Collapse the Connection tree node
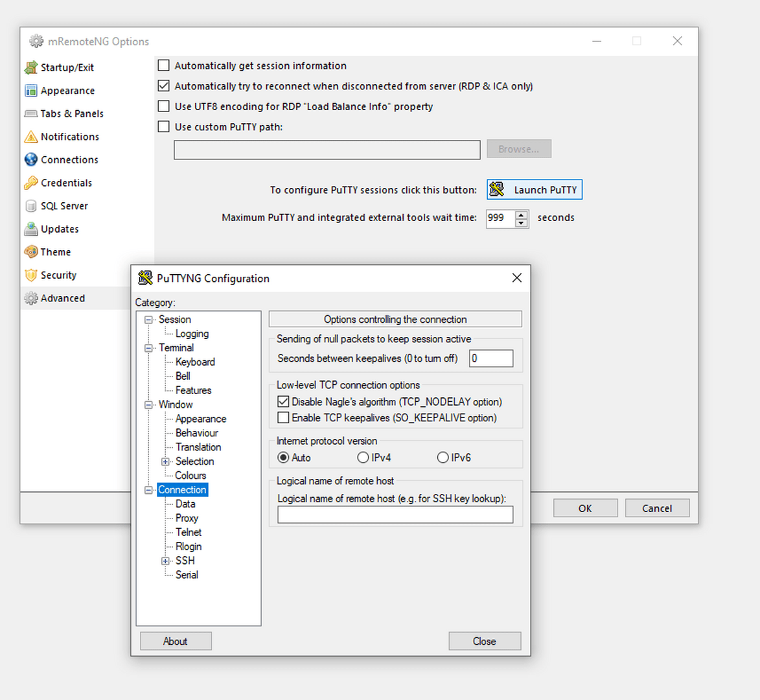The image size is (760, 700). click(148, 490)
